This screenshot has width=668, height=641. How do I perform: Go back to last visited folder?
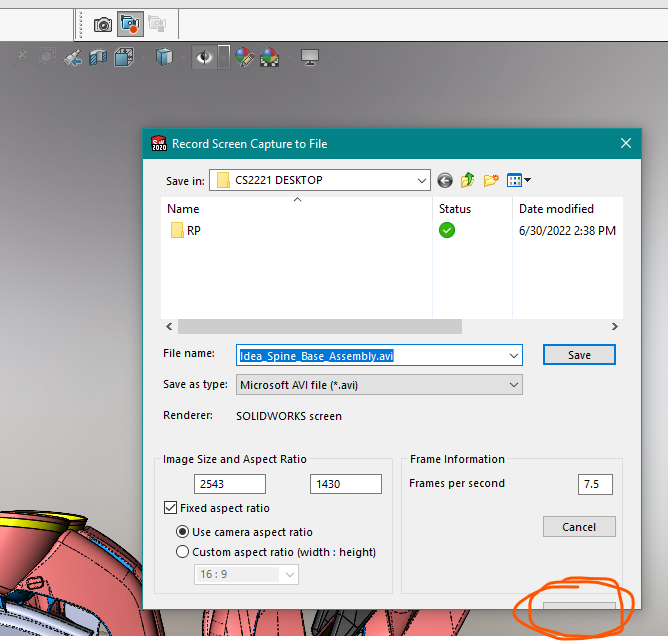click(445, 180)
